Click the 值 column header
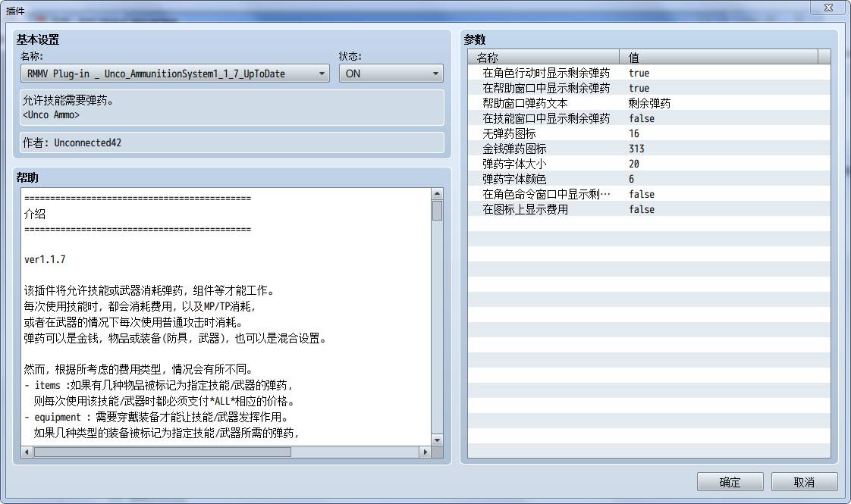 click(718, 57)
